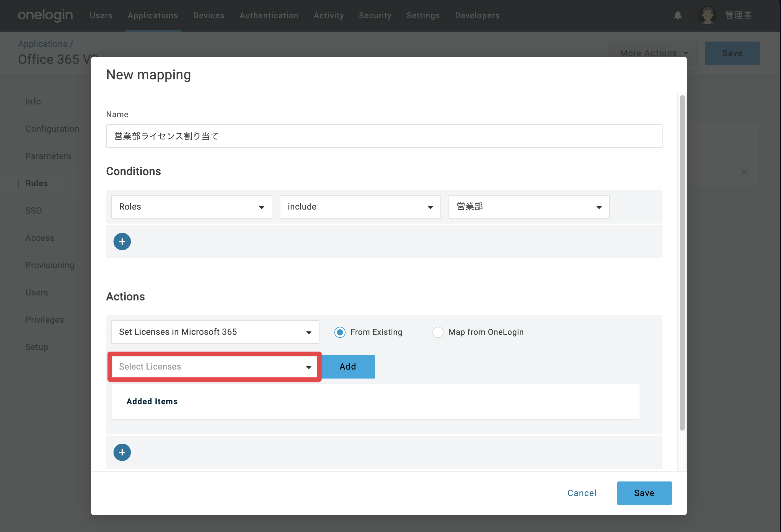Image resolution: width=781 pixels, height=532 pixels.
Task: Add a new action with plus button
Action: 122,452
